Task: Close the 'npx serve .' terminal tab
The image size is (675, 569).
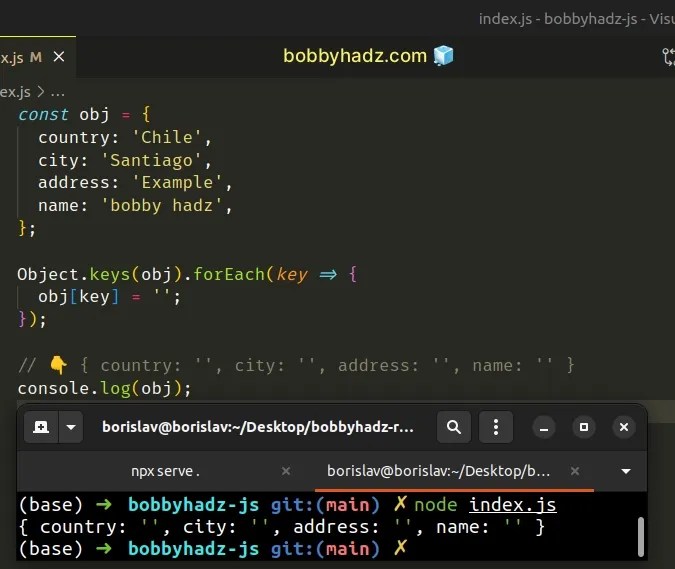Action: tap(286, 471)
